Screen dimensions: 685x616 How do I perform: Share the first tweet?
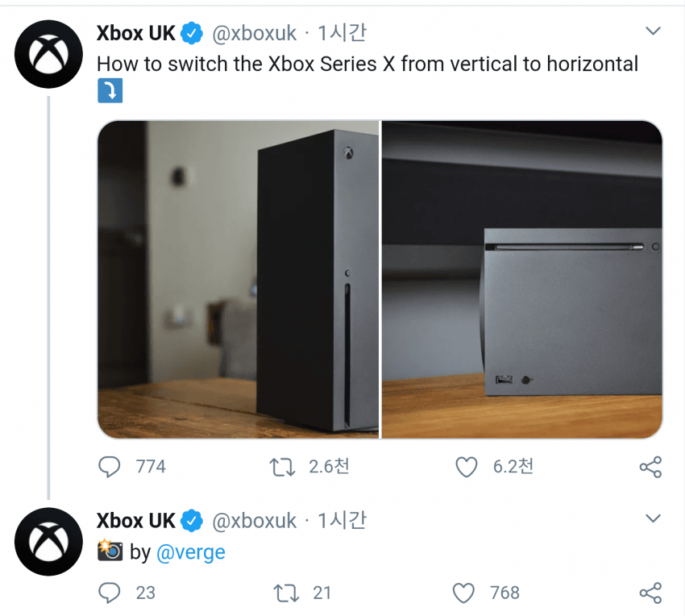tap(650, 466)
